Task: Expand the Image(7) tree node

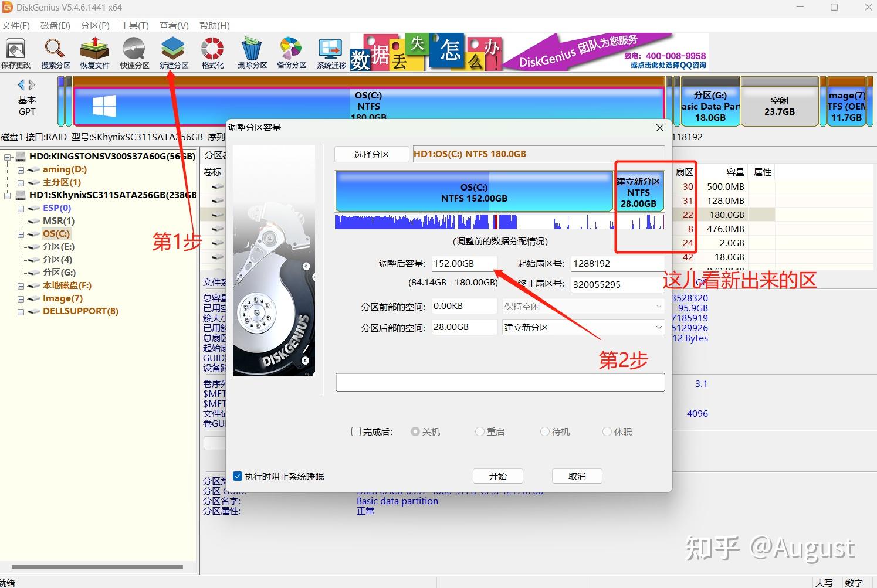Action: pyautogui.click(x=21, y=298)
